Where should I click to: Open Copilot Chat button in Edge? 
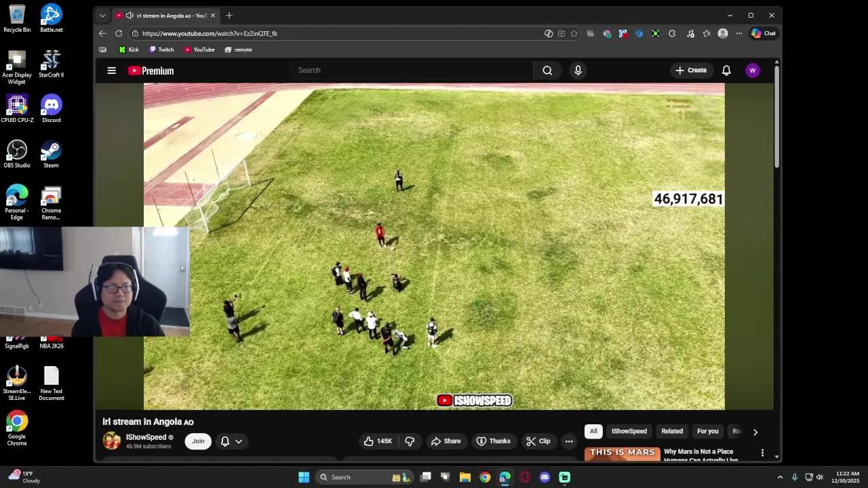[x=764, y=33]
